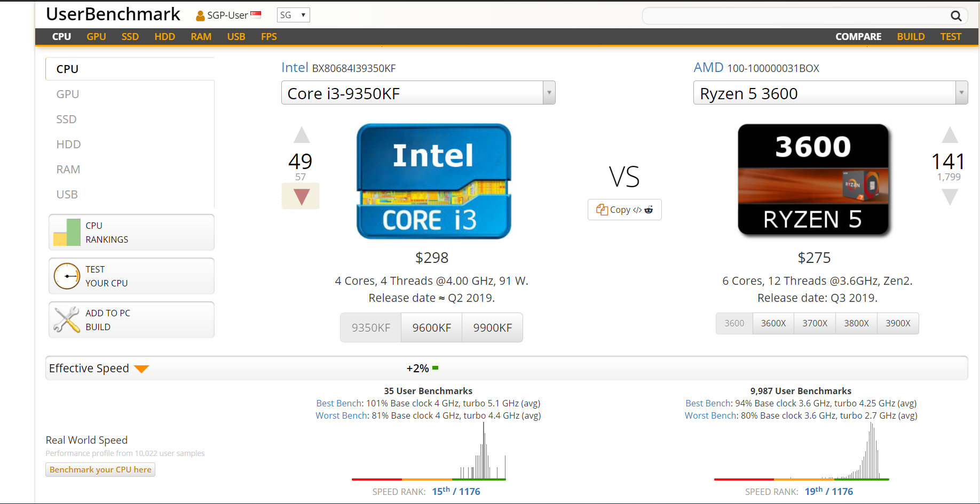Select the HDD tab in the top navigation bar
The image size is (980, 504).
click(165, 37)
